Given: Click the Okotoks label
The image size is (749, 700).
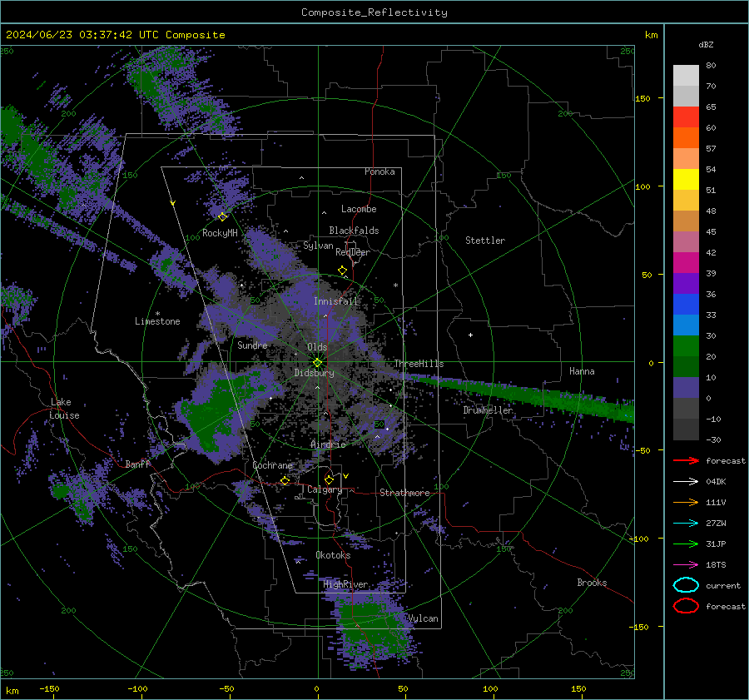Looking at the screenshot, I should pyautogui.click(x=333, y=555).
